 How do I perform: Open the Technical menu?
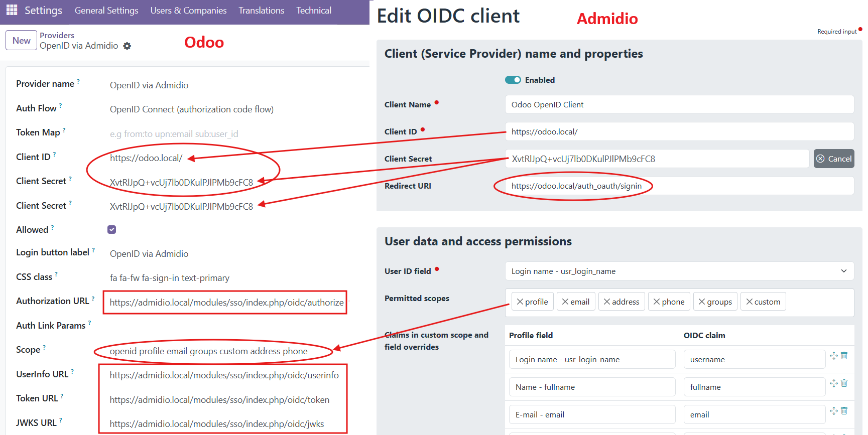click(x=314, y=11)
